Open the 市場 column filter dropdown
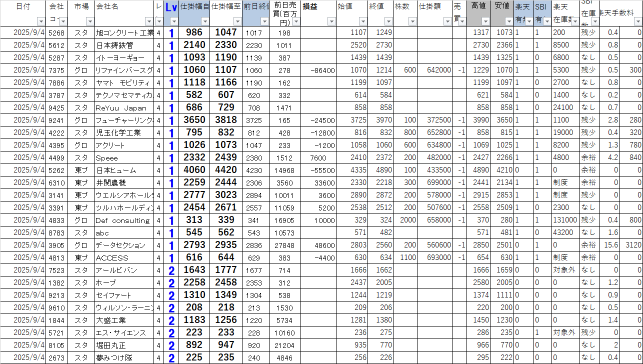Viewport: 643px width, 364px height. (90, 21)
